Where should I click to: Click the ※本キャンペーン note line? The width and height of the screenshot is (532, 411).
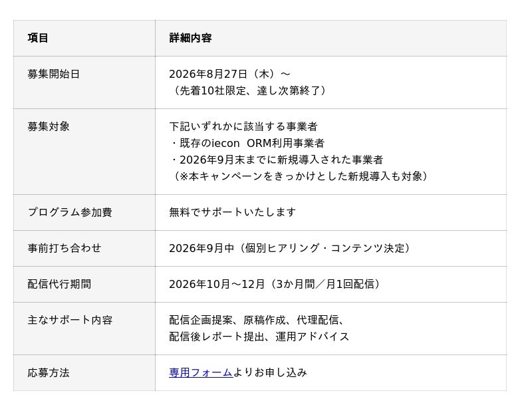[x=300, y=176]
